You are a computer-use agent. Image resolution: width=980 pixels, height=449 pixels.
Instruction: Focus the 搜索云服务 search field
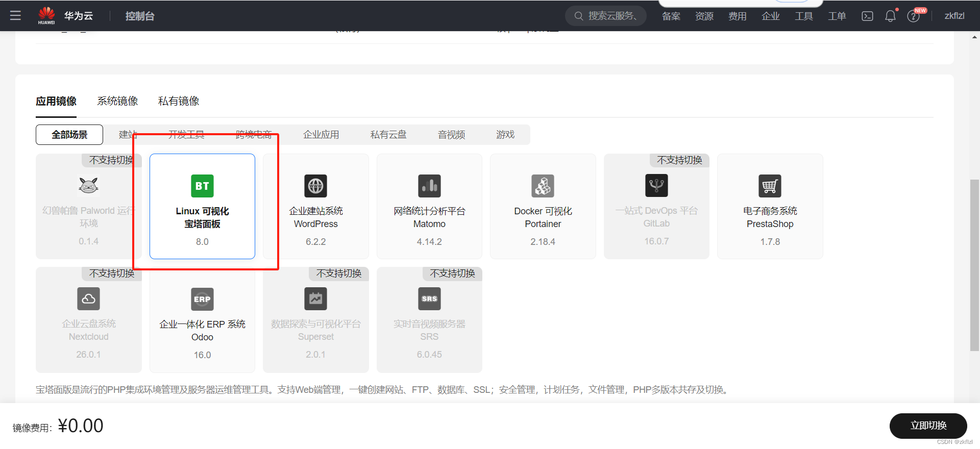[605, 16]
